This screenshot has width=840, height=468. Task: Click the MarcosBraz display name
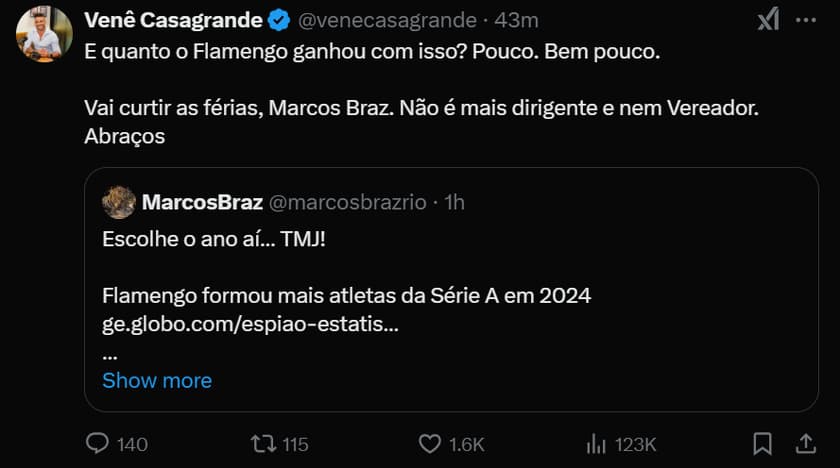[x=202, y=202]
